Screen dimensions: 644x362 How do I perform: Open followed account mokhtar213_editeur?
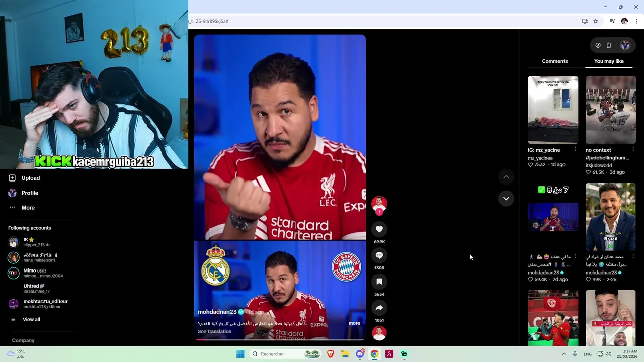(x=38, y=304)
